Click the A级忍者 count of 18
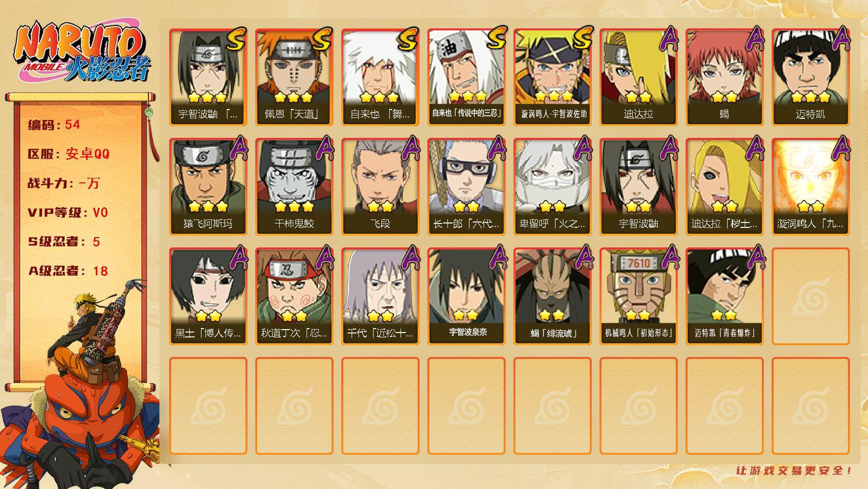The height and width of the screenshot is (489, 868). 100,271
